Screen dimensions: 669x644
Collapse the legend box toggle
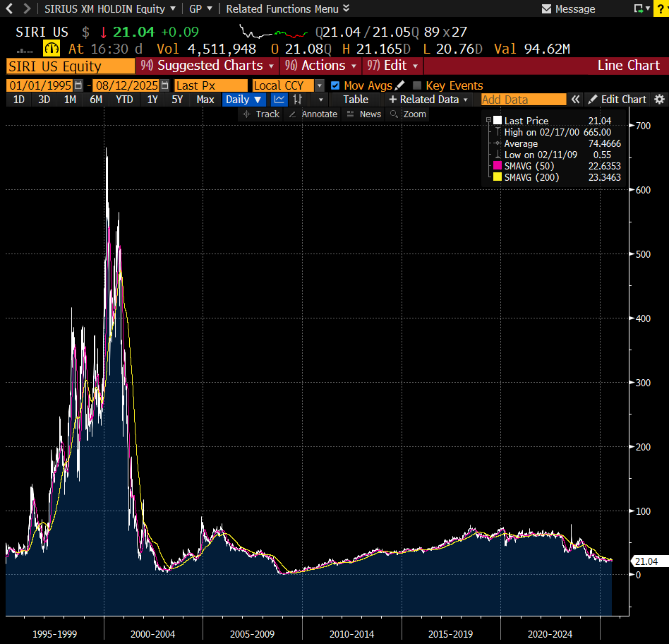(x=488, y=121)
